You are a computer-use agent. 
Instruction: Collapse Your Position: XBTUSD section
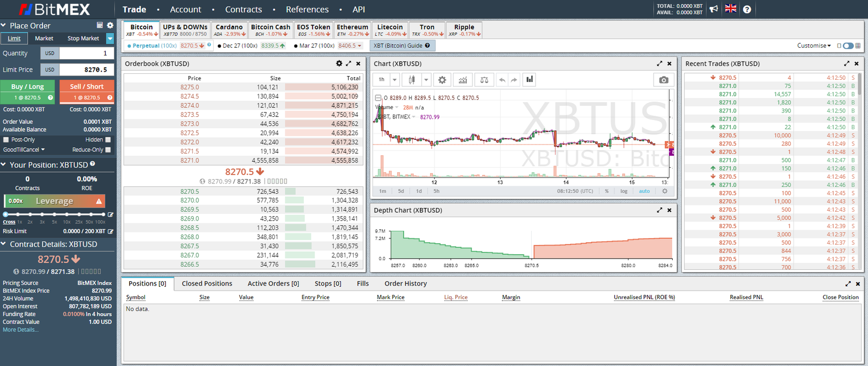[x=3, y=165]
